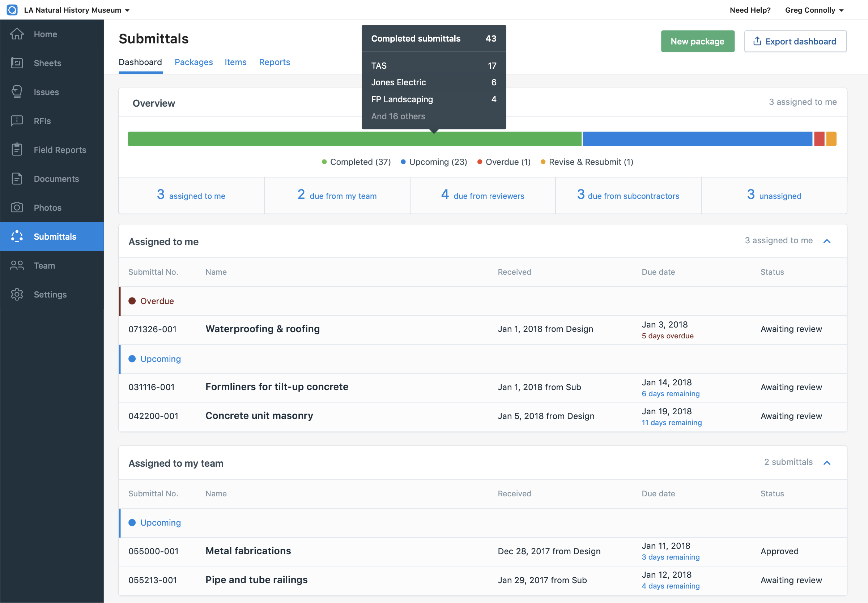The image size is (868, 603).
Task: Open the Reports tab
Action: [275, 62]
